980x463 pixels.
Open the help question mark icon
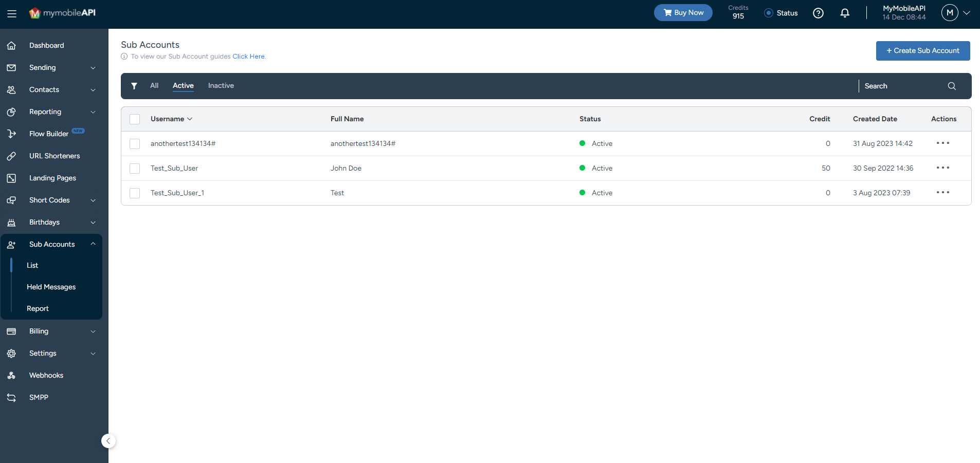(818, 13)
